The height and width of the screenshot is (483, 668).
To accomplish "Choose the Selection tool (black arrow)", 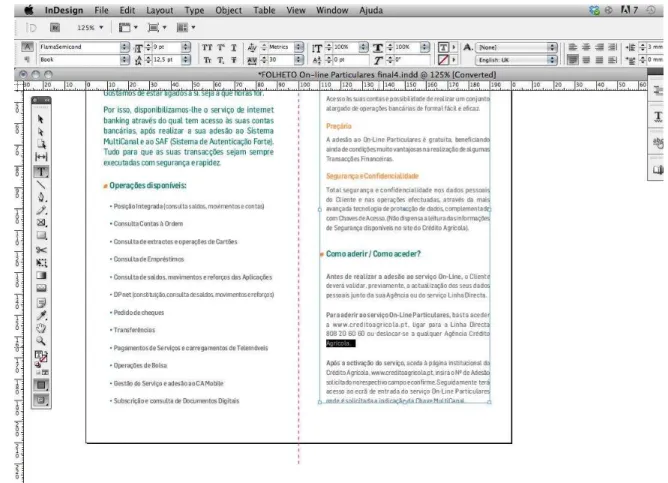I will 41,119.
